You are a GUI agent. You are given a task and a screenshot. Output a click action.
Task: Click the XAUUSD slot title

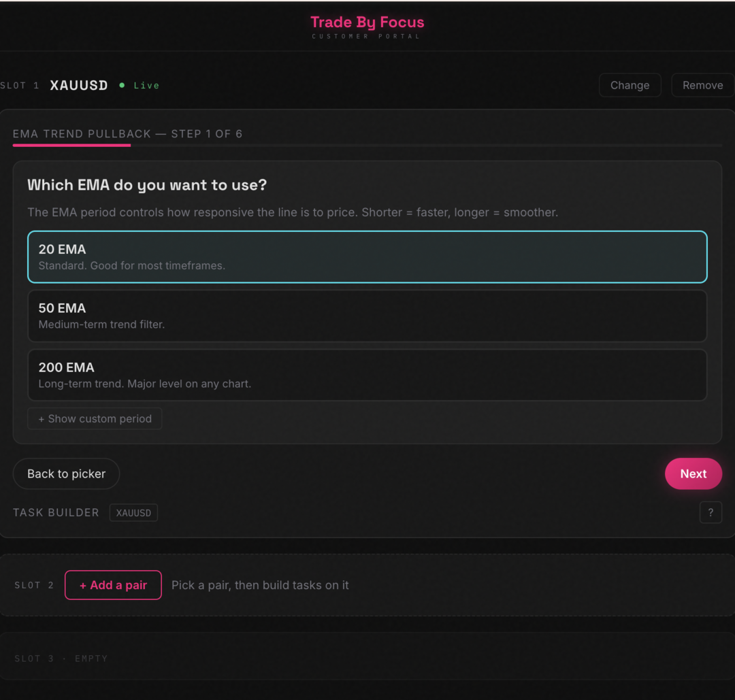click(79, 85)
